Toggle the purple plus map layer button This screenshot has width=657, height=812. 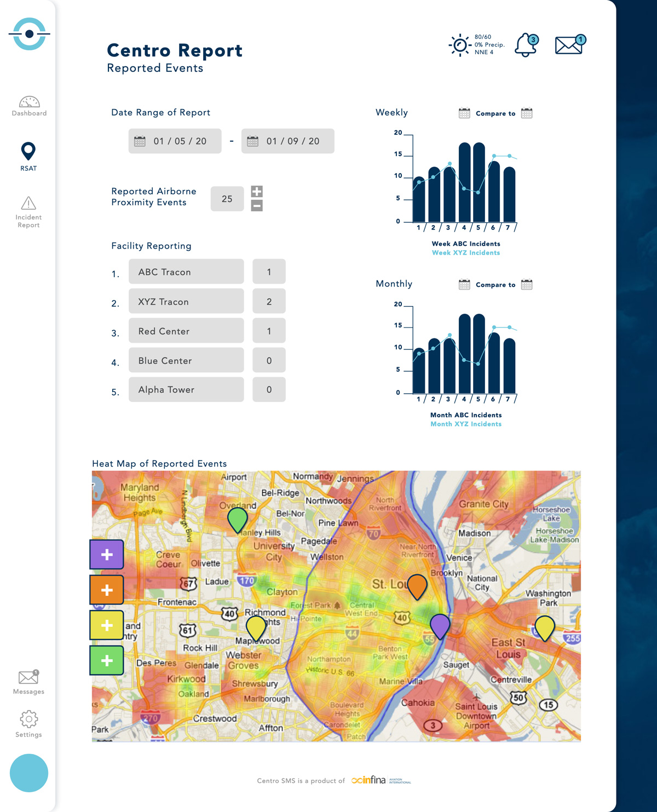click(107, 555)
